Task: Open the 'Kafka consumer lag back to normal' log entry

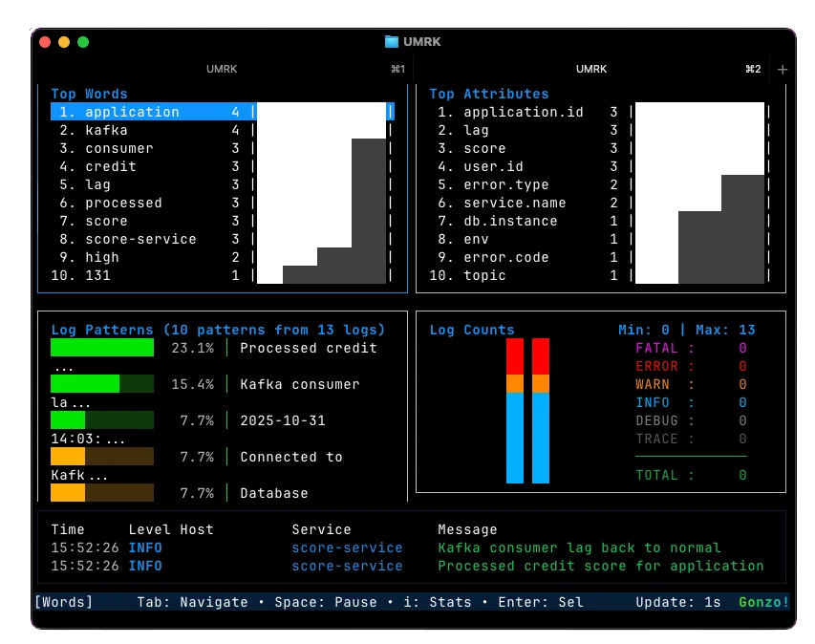Action: pyautogui.click(x=579, y=547)
